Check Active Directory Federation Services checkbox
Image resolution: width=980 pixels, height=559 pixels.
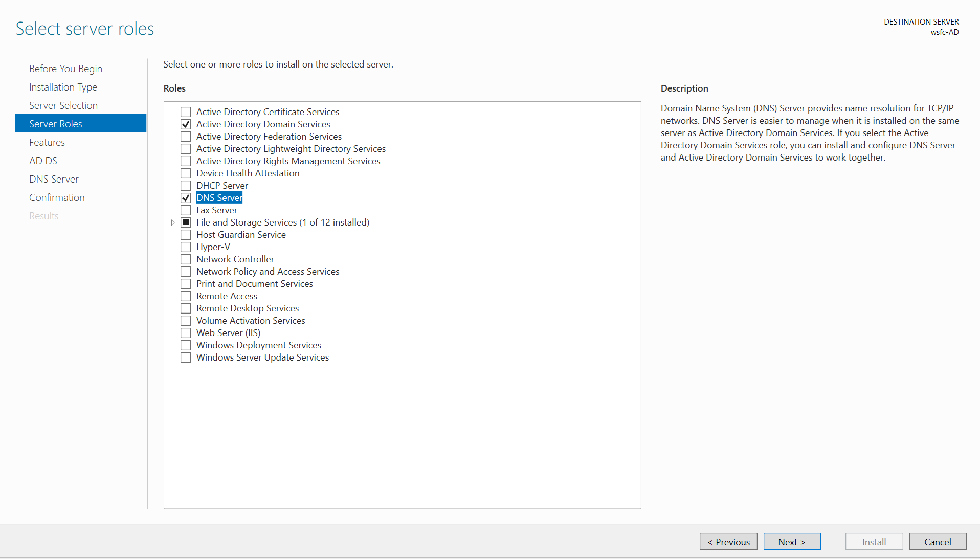point(186,137)
